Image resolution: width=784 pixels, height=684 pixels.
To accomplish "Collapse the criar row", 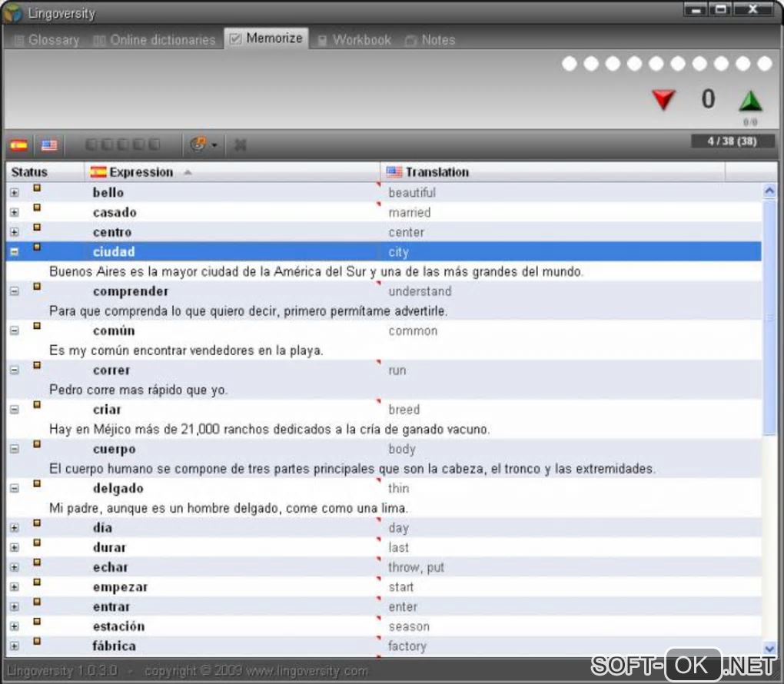I will coord(15,410).
